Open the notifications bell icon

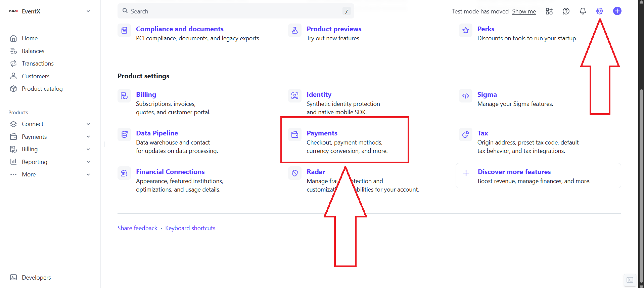coord(583,11)
